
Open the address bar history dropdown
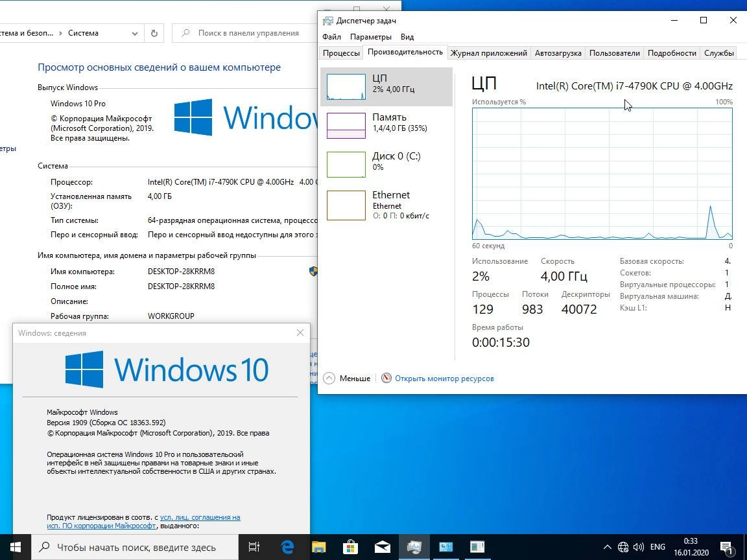[135, 33]
